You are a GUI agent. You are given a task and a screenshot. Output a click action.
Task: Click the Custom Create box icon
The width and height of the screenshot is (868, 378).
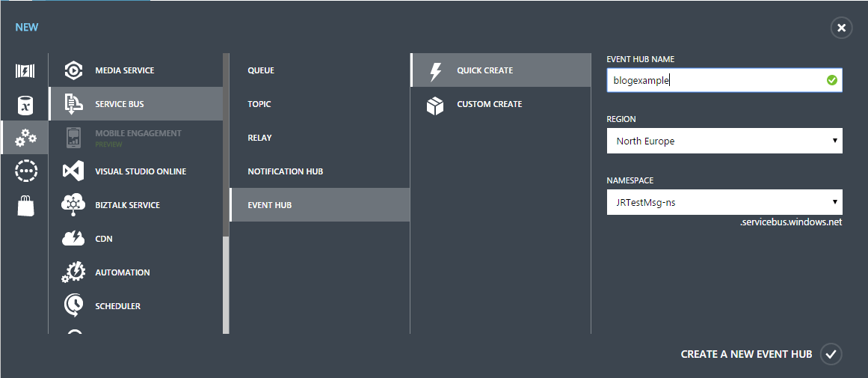pyautogui.click(x=435, y=105)
